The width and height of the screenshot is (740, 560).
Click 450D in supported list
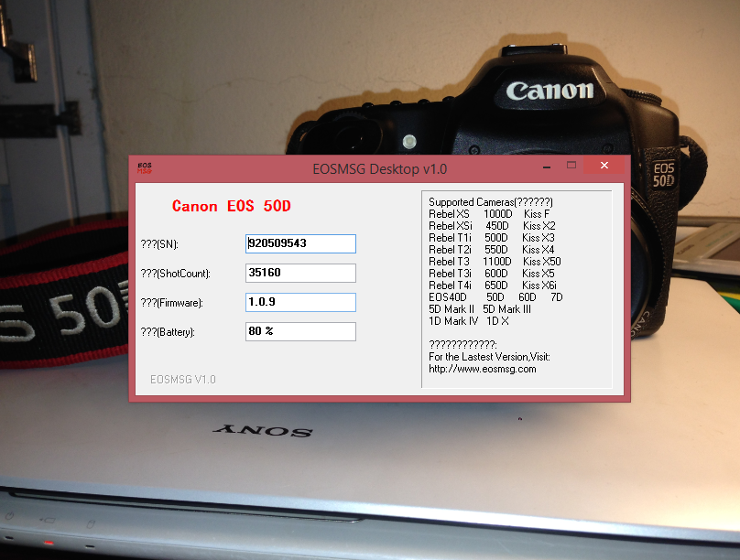click(497, 226)
